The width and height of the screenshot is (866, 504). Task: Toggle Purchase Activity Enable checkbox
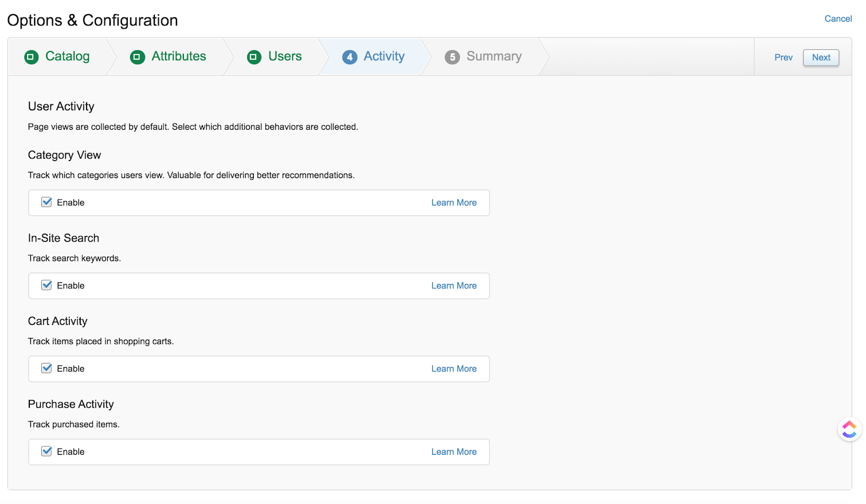[x=47, y=452]
